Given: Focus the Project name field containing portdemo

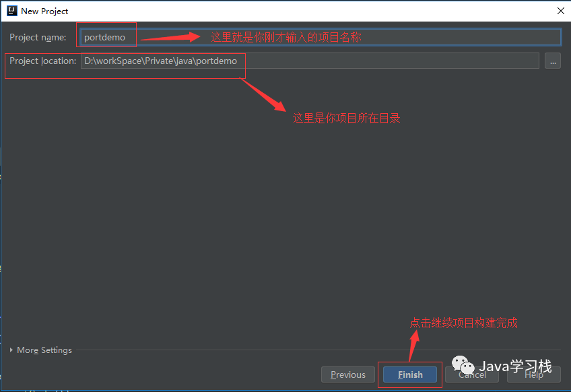Looking at the screenshot, I should 321,37.
